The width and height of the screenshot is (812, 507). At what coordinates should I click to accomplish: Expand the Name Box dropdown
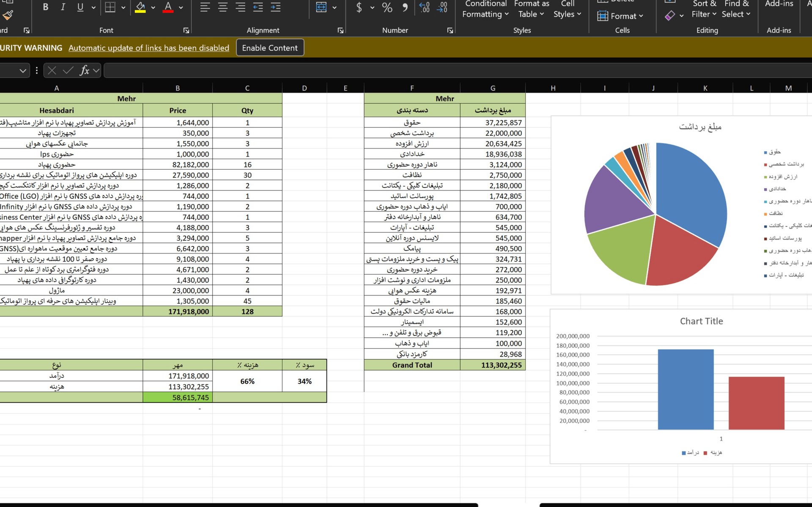coord(23,71)
